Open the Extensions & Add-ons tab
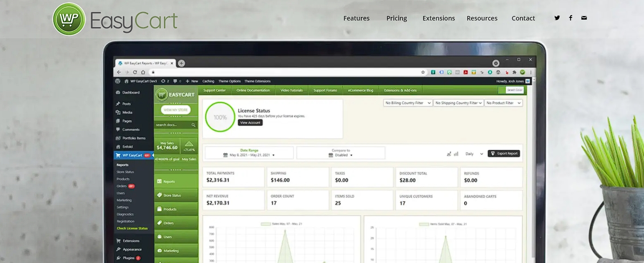644x263 pixels. [400, 90]
